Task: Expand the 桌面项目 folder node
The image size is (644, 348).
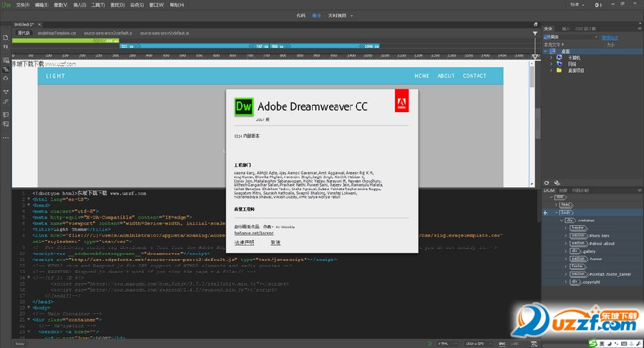Action: pyautogui.click(x=551, y=70)
